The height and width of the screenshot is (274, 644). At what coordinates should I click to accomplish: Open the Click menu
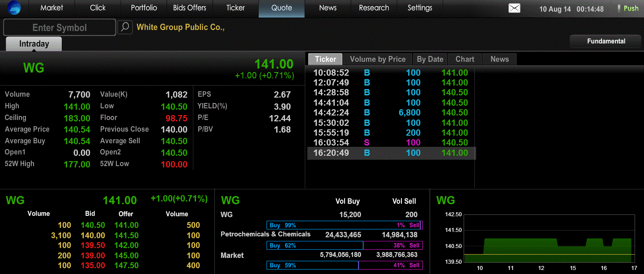tap(98, 8)
